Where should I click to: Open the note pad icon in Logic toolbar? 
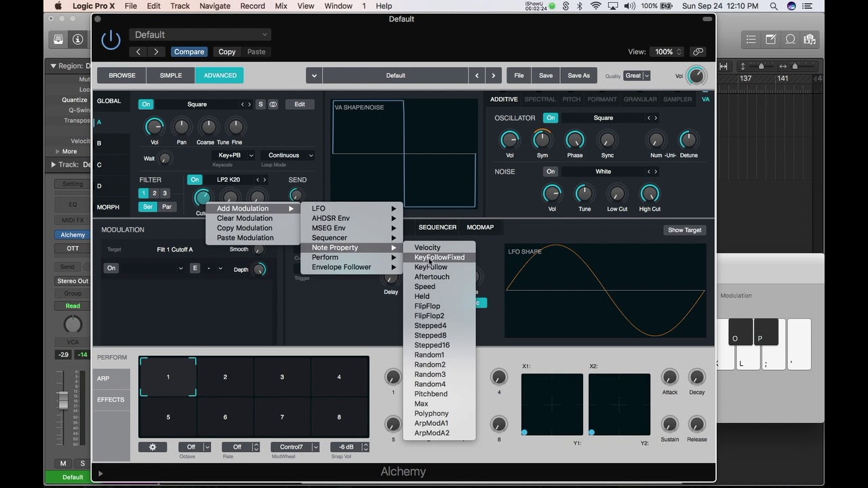771,39
